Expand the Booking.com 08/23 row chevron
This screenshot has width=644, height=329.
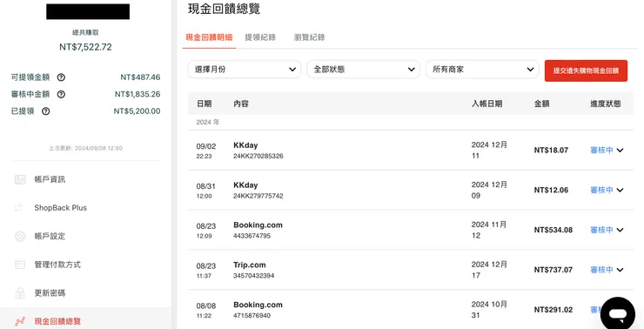click(x=620, y=230)
